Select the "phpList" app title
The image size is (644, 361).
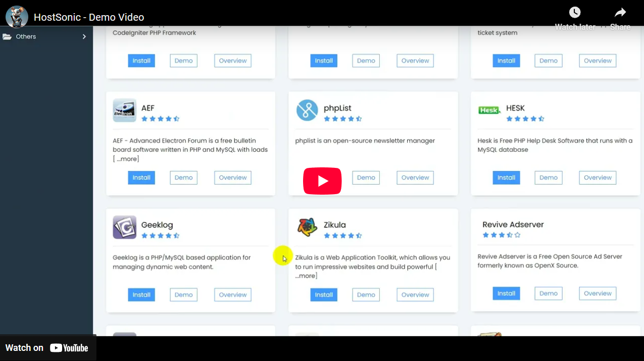[337, 108]
